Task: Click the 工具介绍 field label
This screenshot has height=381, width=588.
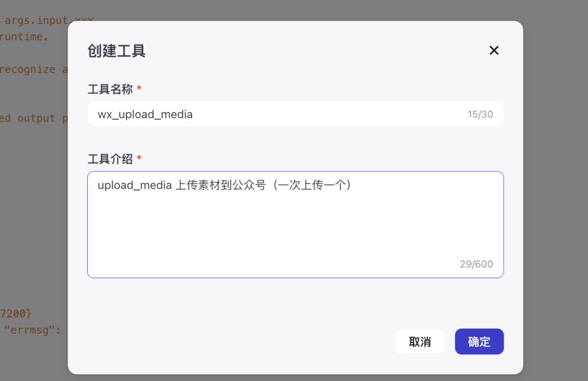Action: point(109,158)
